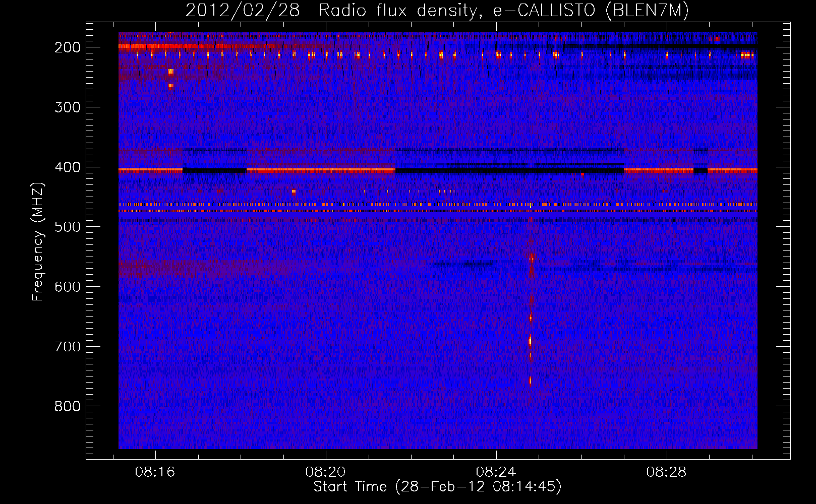Click the plot title "2012/02/28 Radio flux density, e-CALLISTO (BLEN7M)"
Viewport: 816px width, 504px height.
437,11
